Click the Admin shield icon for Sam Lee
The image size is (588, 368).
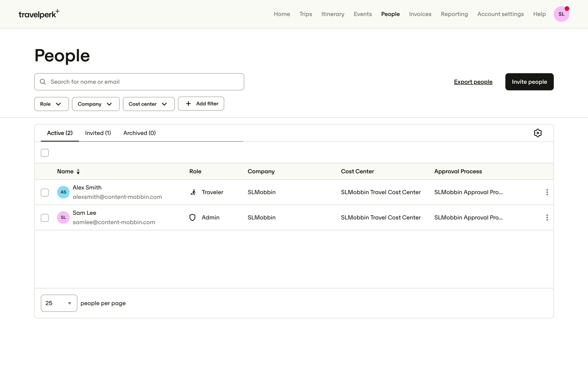click(192, 217)
